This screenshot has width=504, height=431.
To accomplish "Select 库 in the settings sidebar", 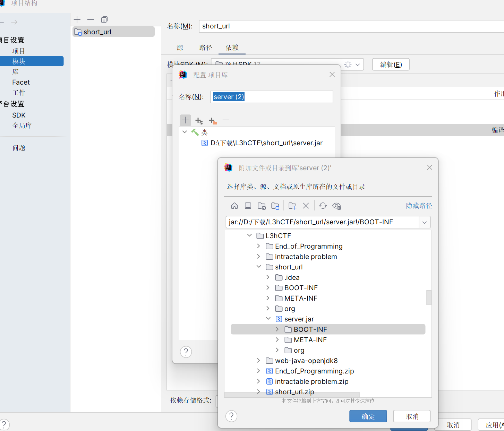I will click(15, 72).
